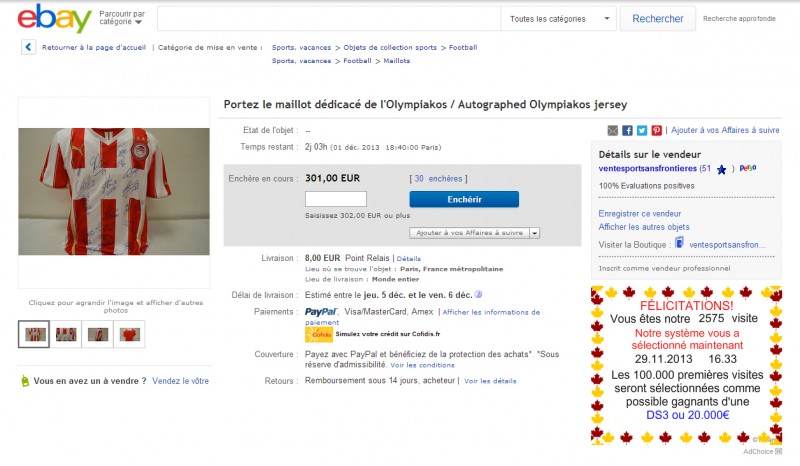Open 'Football' breadcrumb category

click(x=463, y=47)
